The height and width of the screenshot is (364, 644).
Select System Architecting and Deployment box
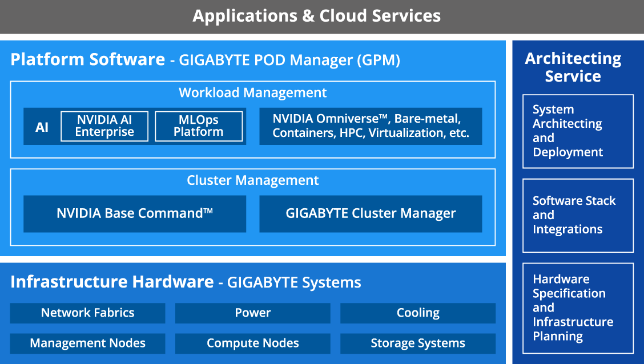[x=578, y=131]
